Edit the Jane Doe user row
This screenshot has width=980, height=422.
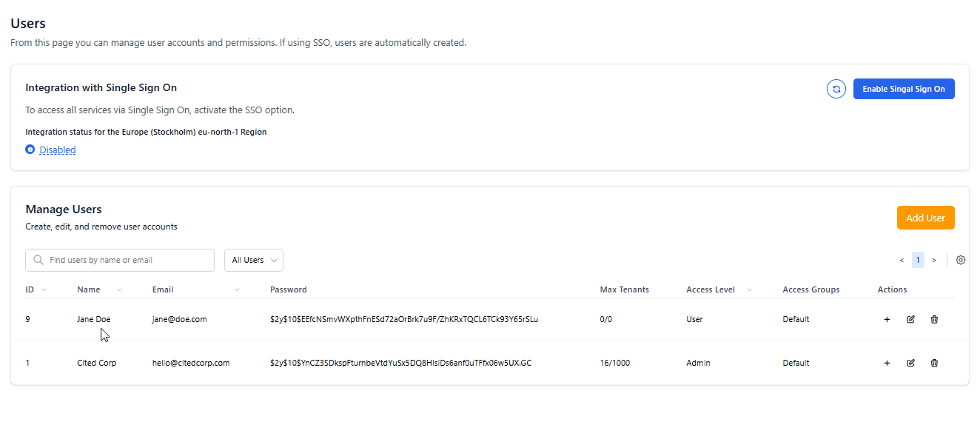[910, 319]
